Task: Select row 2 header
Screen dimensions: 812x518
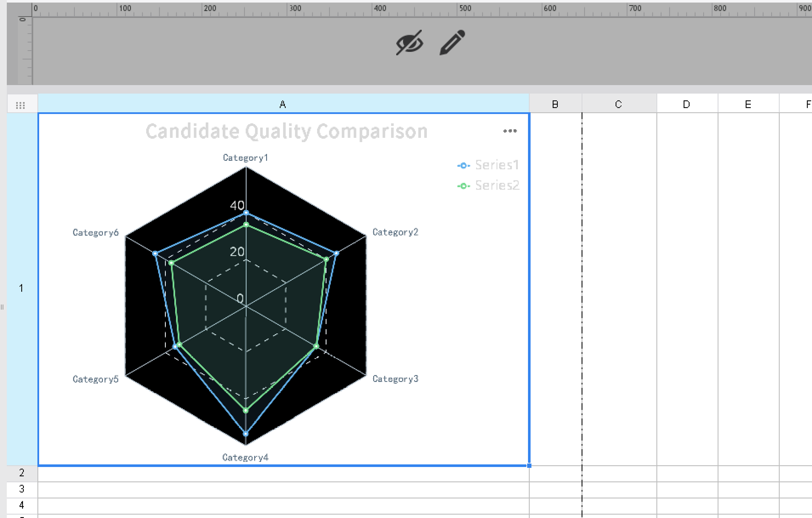Action: click(x=22, y=473)
